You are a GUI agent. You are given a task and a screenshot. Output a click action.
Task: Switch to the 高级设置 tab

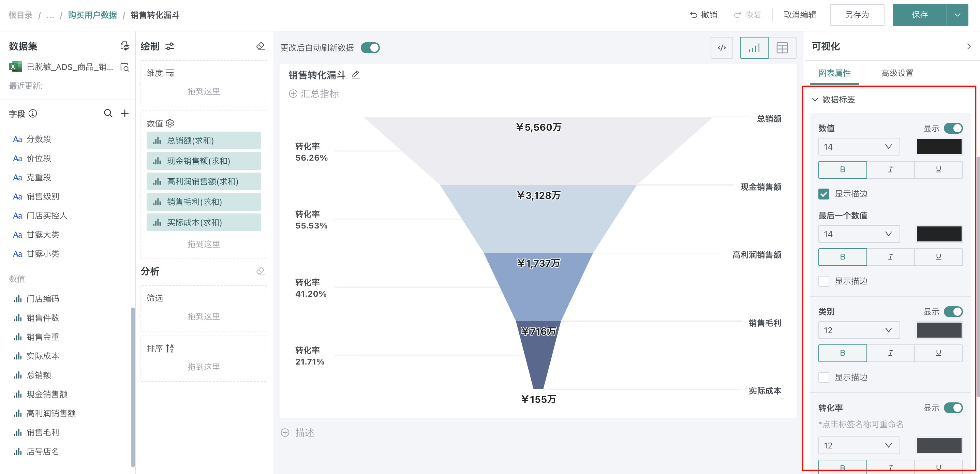(897, 73)
